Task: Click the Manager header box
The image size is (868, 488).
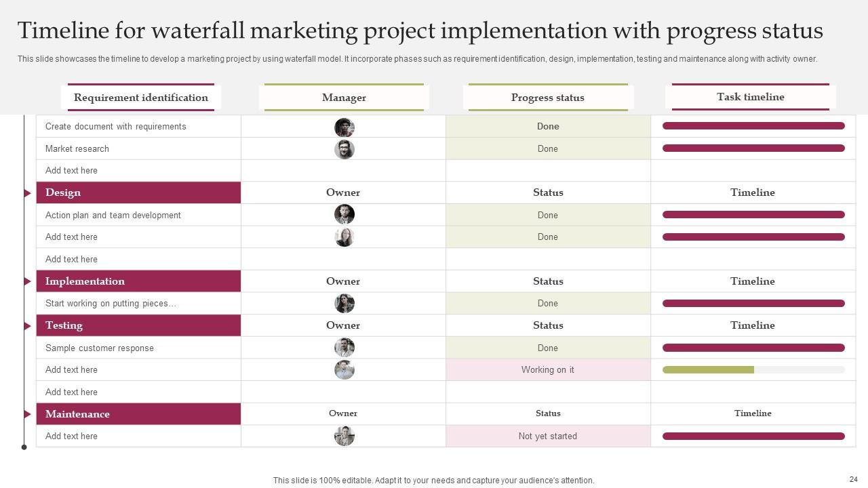Action: click(x=344, y=98)
